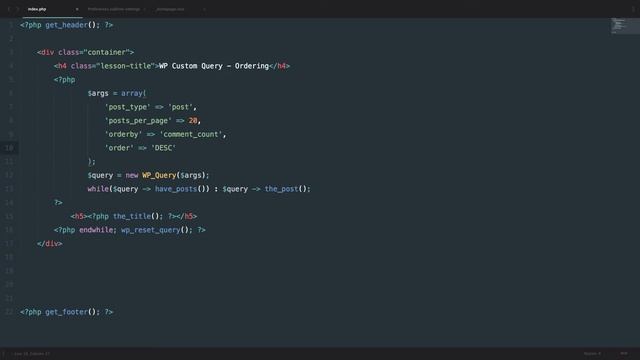Screen dimensions: 640x360
Task: Click the while keyword
Action: pos(98,189)
